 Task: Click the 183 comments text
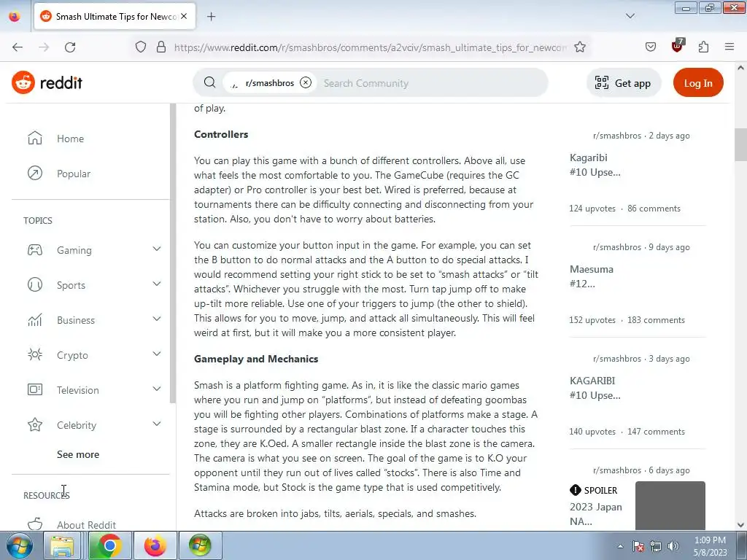(656, 320)
